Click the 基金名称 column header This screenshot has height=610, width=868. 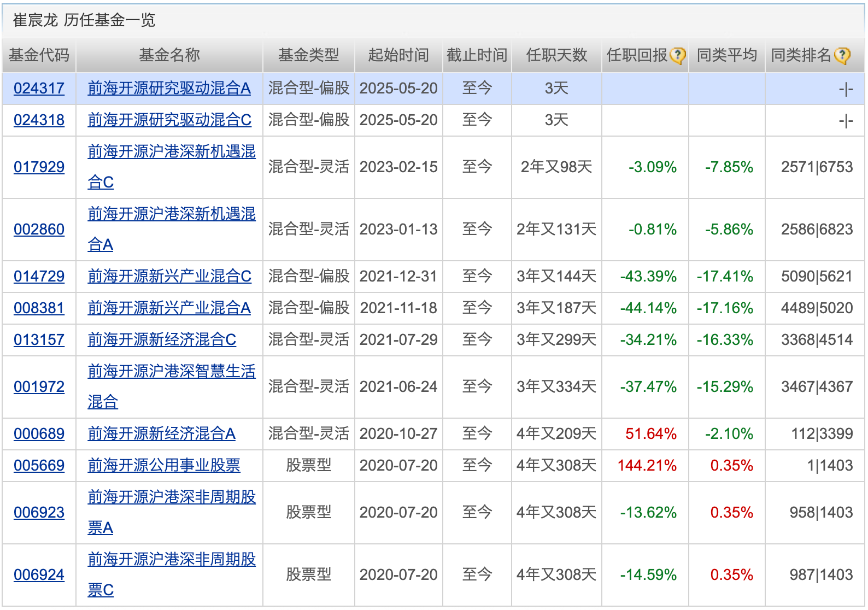[x=169, y=55]
